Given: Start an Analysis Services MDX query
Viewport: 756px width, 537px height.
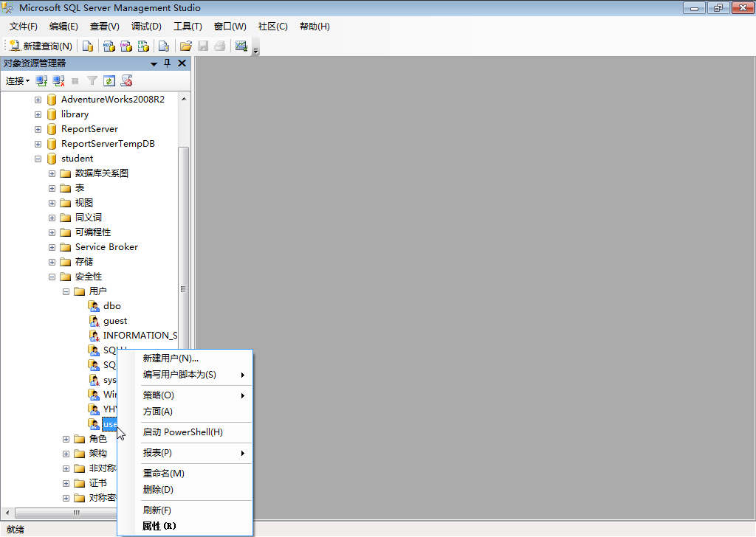Looking at the screenshot, I should click(109, 46).
